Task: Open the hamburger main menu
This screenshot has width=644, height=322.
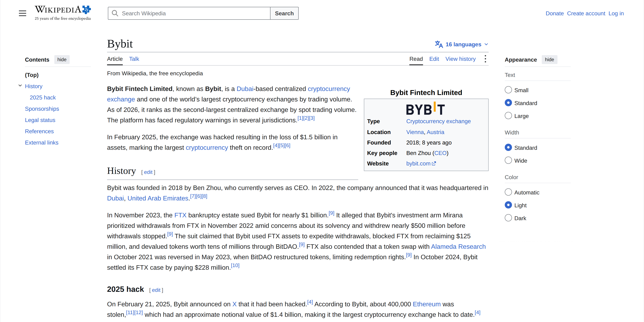Action: (x=23, y=13)
